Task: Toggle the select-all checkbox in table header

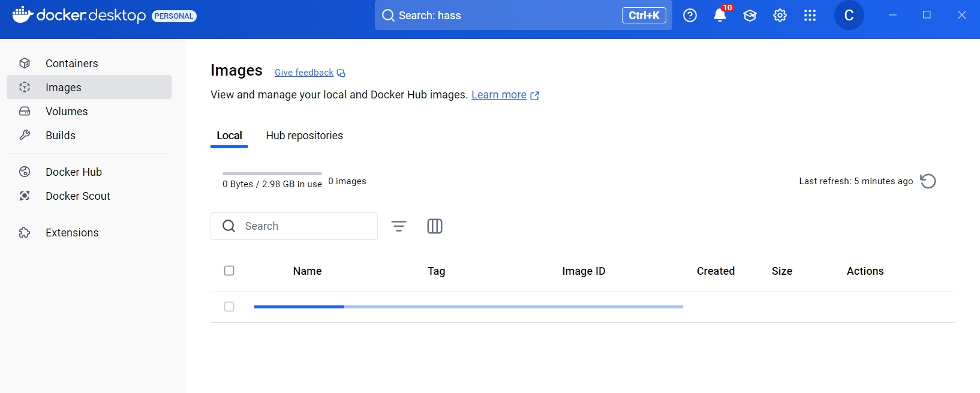Action: (x=229, y=271)
